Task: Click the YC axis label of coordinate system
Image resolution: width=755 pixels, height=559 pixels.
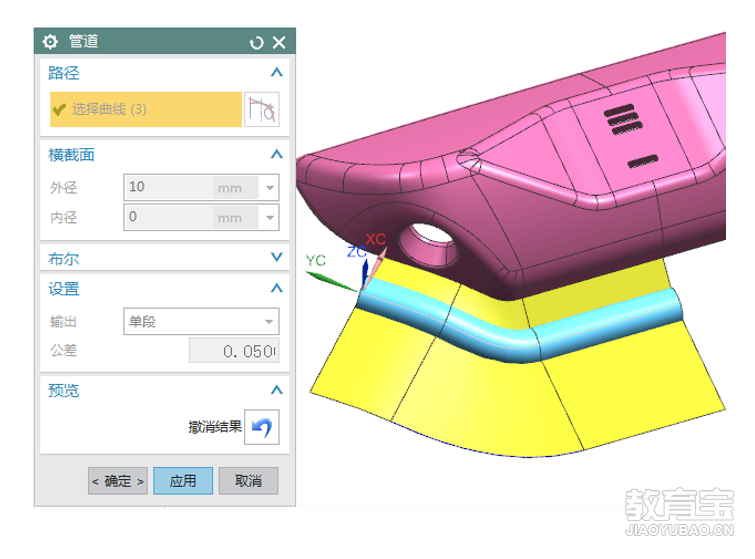Action: point(316,260)
